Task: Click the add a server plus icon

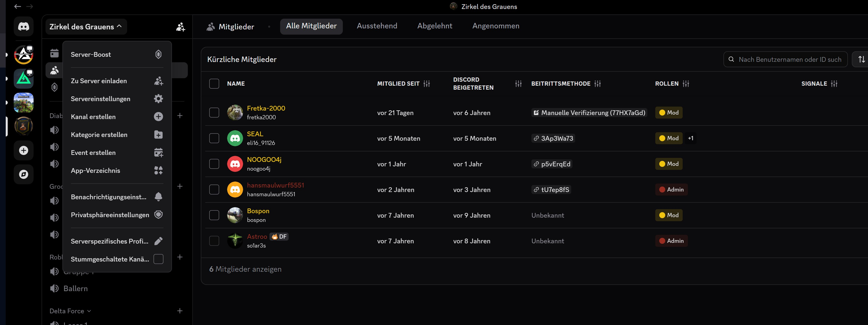Action: (x=24, y=150)
